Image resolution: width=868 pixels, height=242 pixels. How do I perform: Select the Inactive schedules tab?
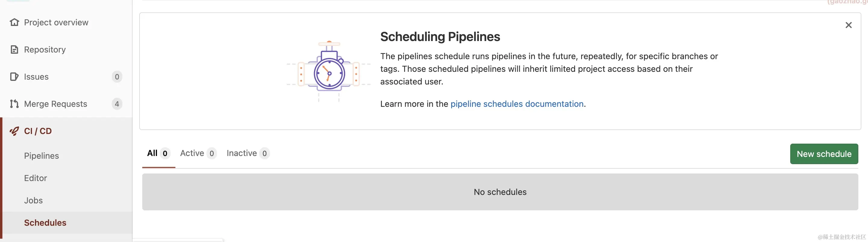pyautogui.click(x=242, y=153)
